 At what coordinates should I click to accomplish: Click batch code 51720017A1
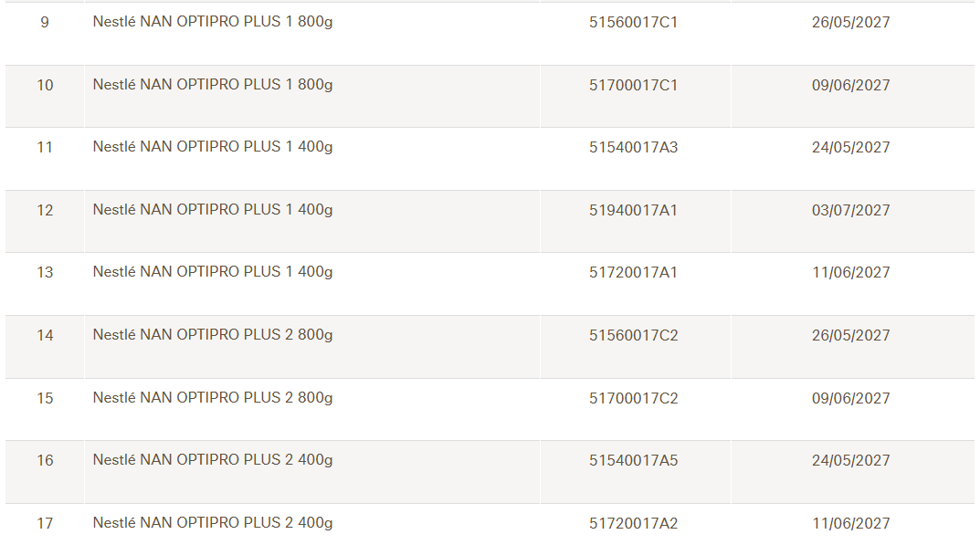click(x=633, y=273)
